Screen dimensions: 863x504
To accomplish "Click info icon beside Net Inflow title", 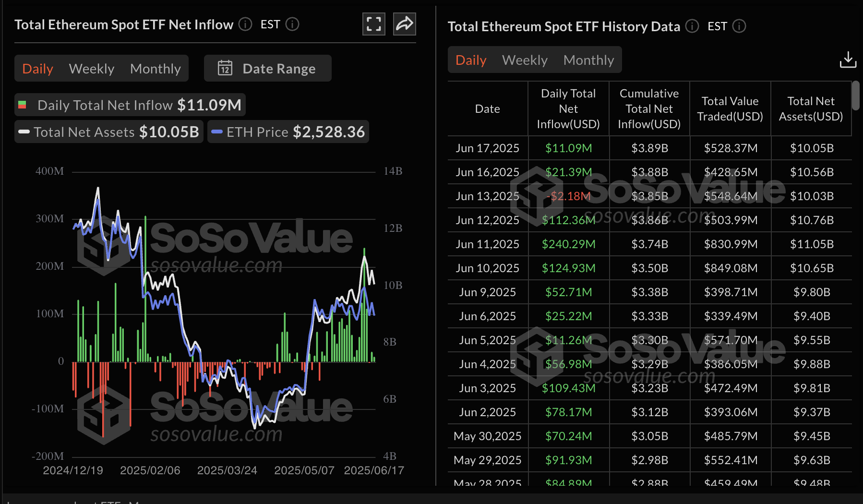I will click(x=245, y=24).
